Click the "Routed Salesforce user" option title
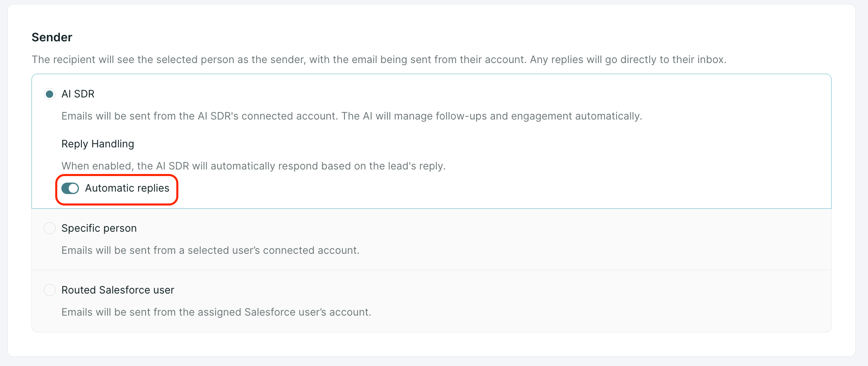The image size is (868, 366). [x=118, y=290]
